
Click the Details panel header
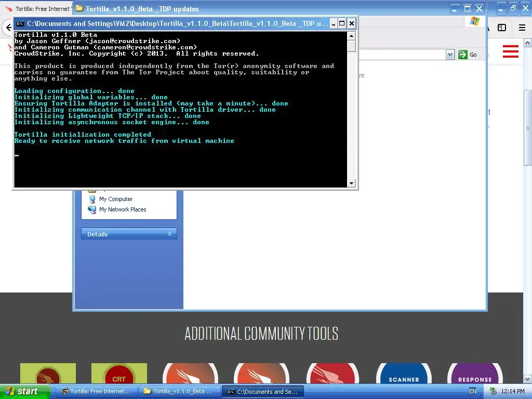point(129,234)
